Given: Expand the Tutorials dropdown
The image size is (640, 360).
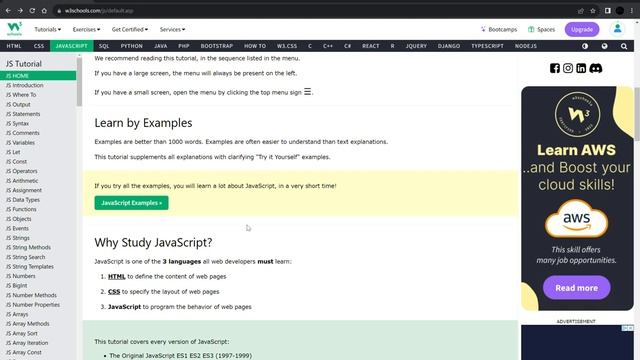Looking at the screenshot, I should coord(47,29).
